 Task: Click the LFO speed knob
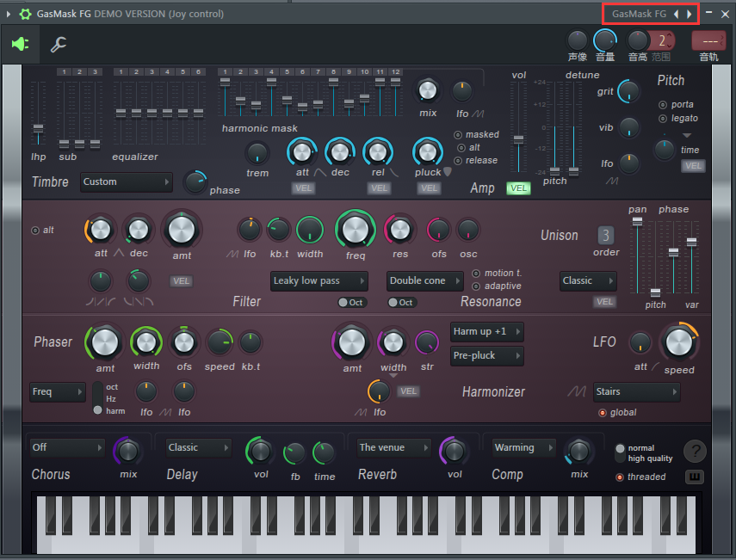[678, 342]
